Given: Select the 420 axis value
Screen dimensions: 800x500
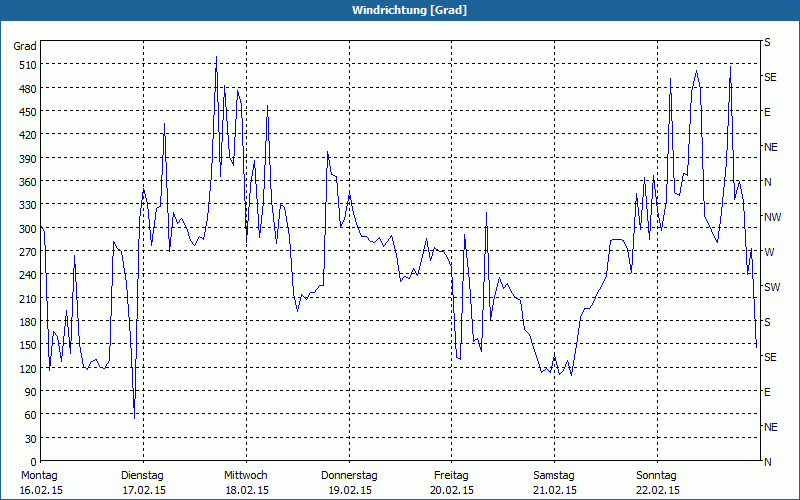Looking at the screenshot, I should point(28,135).
